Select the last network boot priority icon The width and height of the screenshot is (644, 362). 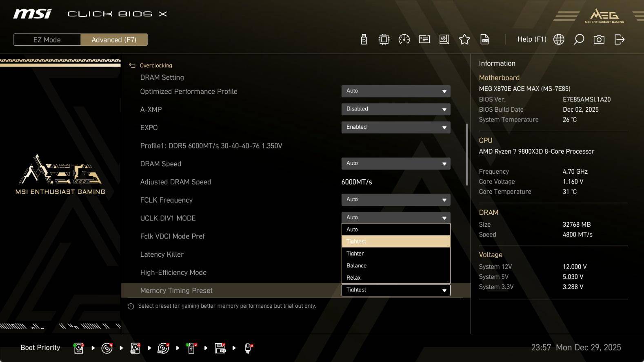tap(248, 348)
